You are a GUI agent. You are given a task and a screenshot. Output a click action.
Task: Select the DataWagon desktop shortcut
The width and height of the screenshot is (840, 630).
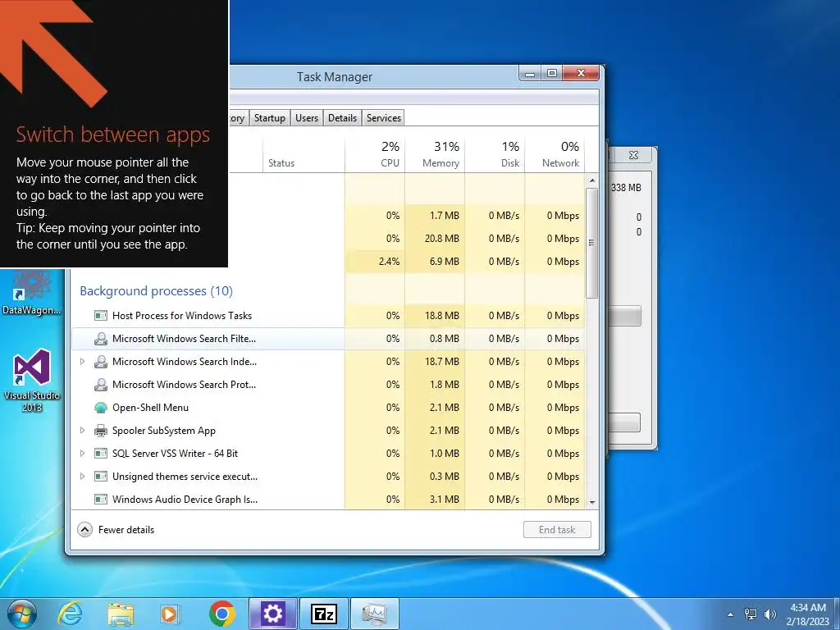(x=32, y=293)
